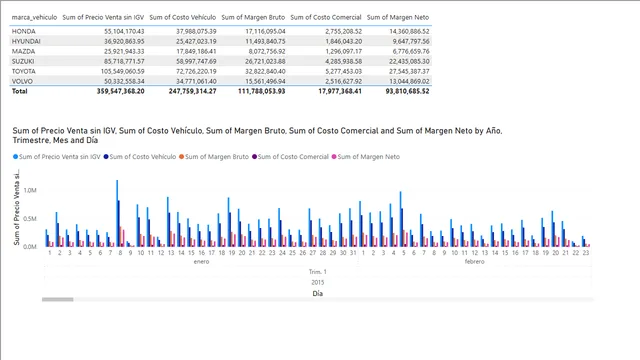Click Sum of Margen Bruto column header
Viewport: 640px width, 360px height.
pos(253,18)
